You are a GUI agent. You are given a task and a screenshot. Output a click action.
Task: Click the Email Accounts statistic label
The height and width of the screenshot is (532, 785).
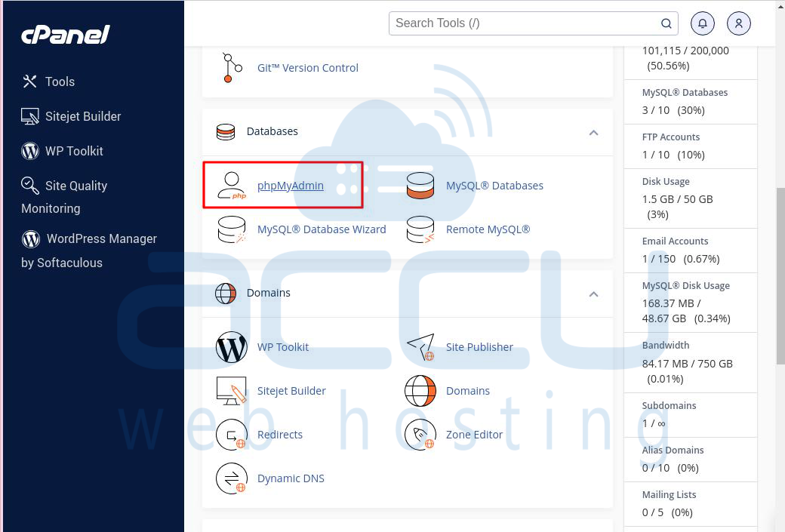pyautogui.click(x=675, y=241)
